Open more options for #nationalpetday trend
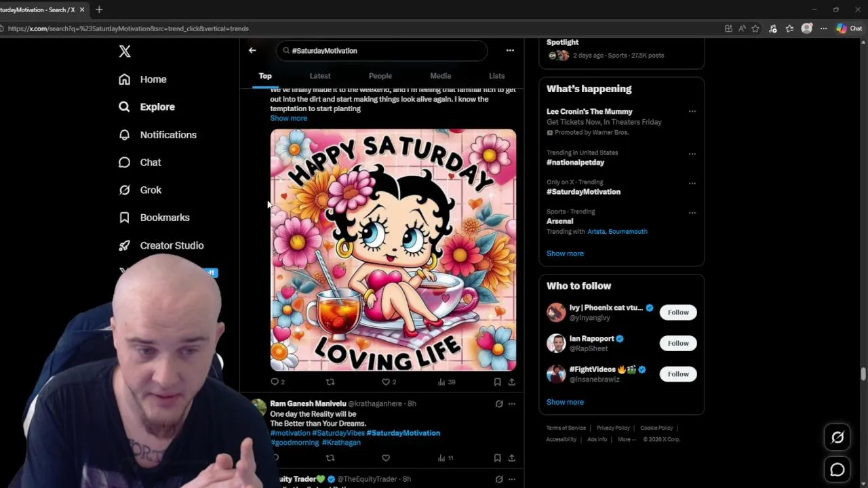This screenshot has width=868, height=488. (692, 154)
